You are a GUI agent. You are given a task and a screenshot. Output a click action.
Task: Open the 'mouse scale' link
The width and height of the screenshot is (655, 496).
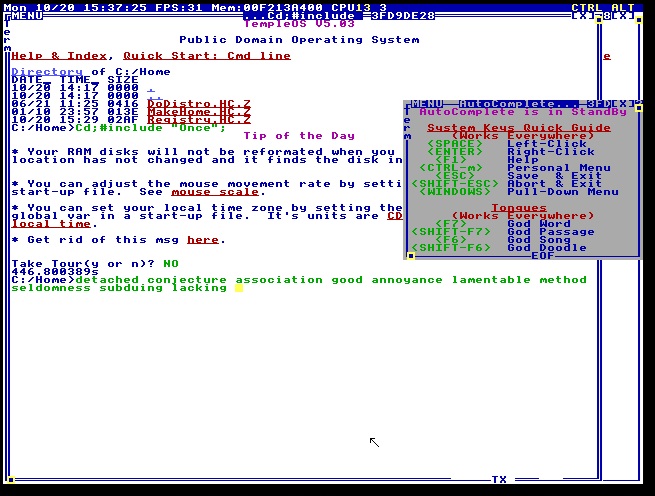215,192
